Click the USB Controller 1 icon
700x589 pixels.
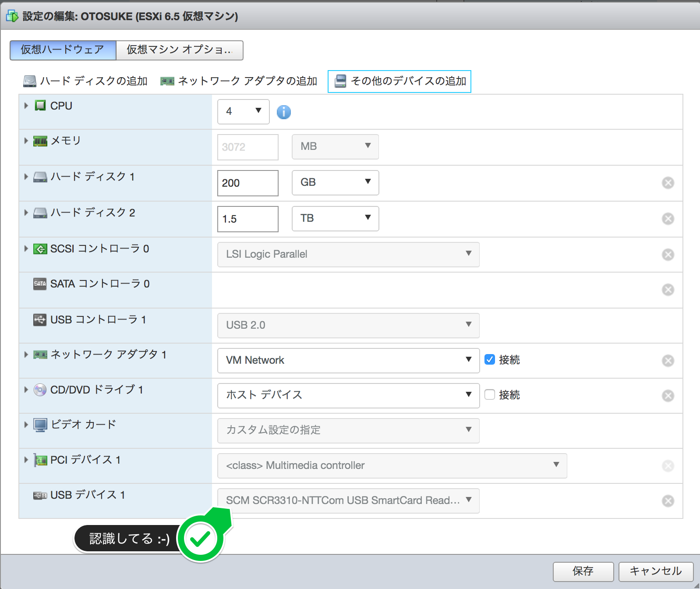click(x=40, y=320)
